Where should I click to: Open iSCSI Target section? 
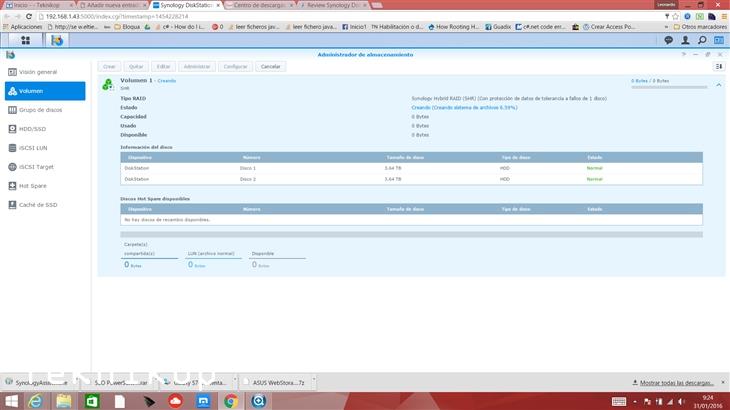(x=38, y=167)
